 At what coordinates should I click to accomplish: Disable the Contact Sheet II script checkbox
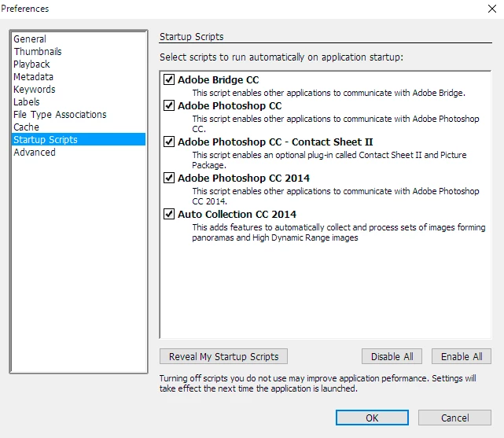click(x=169, y=142)
